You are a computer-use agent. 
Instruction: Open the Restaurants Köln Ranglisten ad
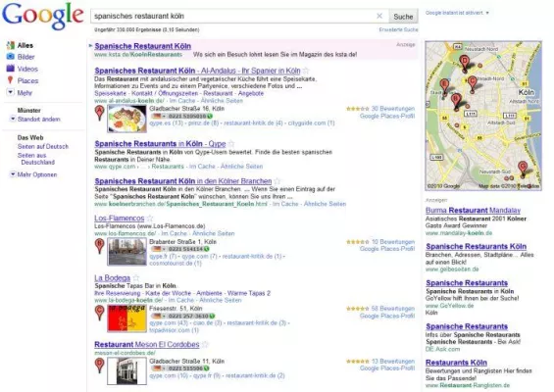click(x=456, y=363)
